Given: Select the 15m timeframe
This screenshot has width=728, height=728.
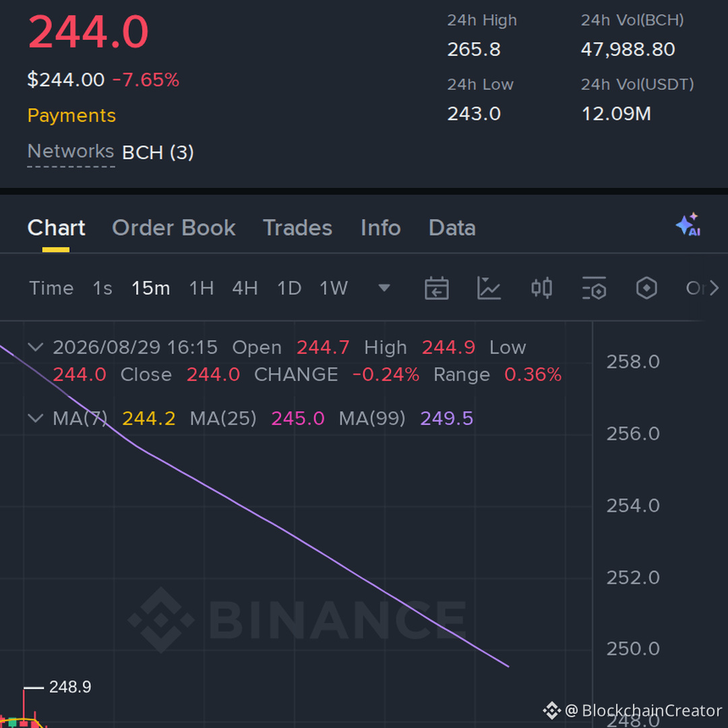Looking at the screenshot, I should point(150,289).
